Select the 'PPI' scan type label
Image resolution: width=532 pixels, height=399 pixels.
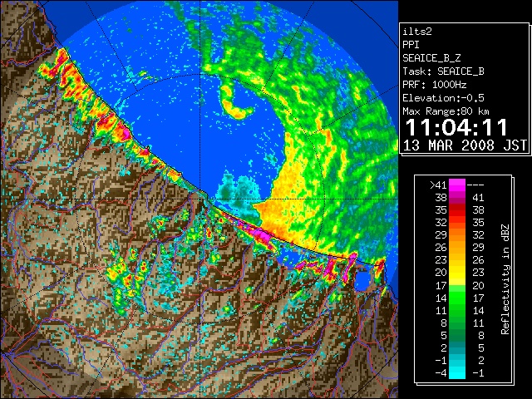(x=411, y=45)
